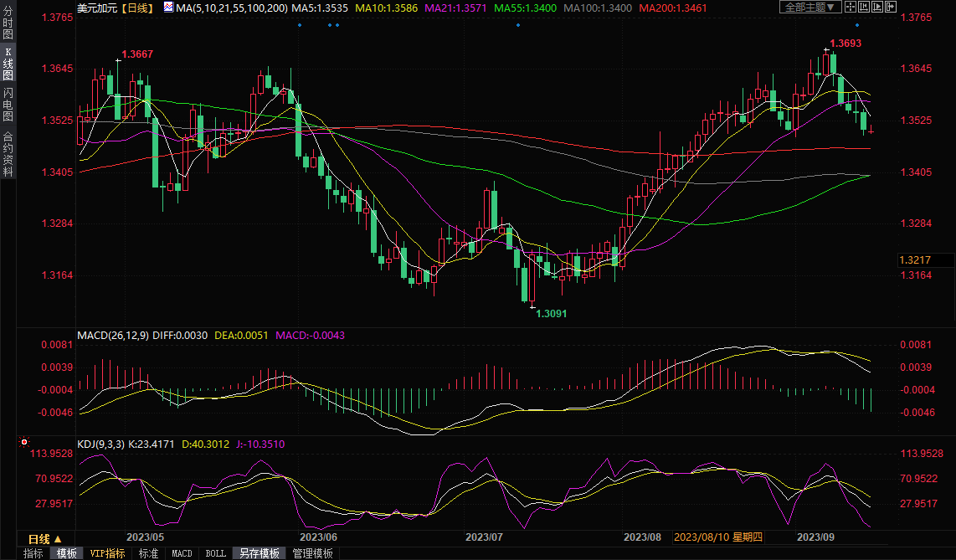This screenshot has height=560, width=956.
Task: Click the crosshair cursor icon in top toolbar
Action: coord(850,7)
